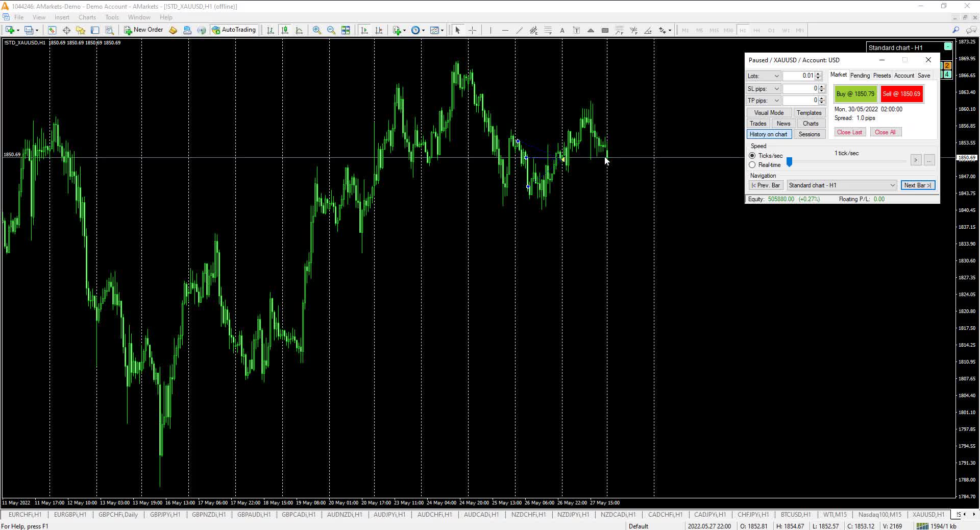
Task: Open the Charts menu in menu bar
Action: 87,17
